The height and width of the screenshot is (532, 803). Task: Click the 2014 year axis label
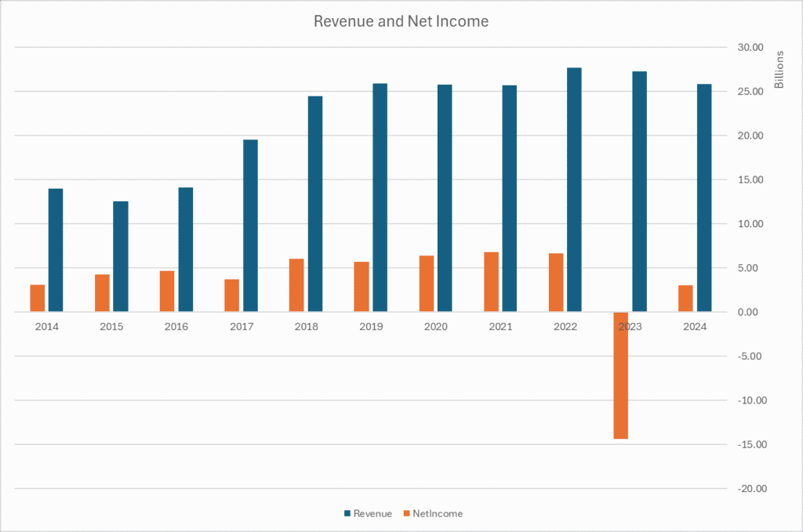click(x=47, y=326)
